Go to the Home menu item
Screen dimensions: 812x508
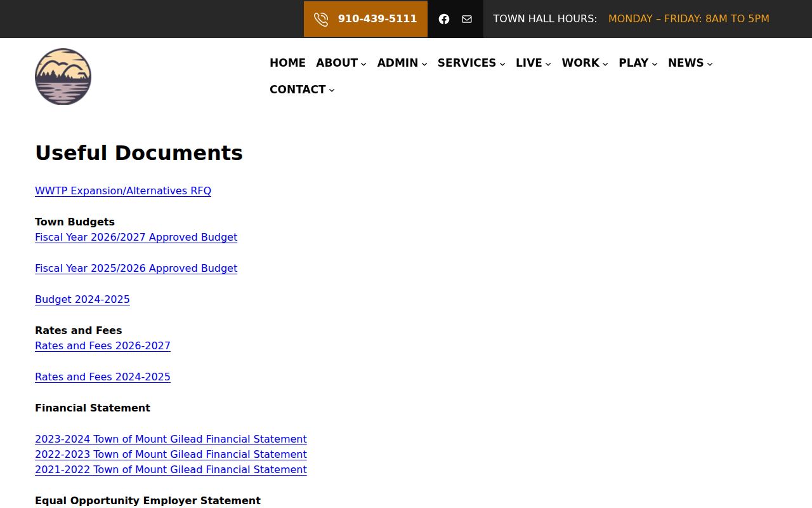[x=287, y=63]
